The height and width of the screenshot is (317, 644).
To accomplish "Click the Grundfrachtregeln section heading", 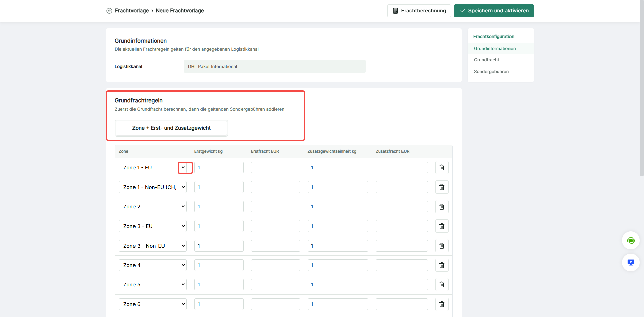I will click(139, 100).
